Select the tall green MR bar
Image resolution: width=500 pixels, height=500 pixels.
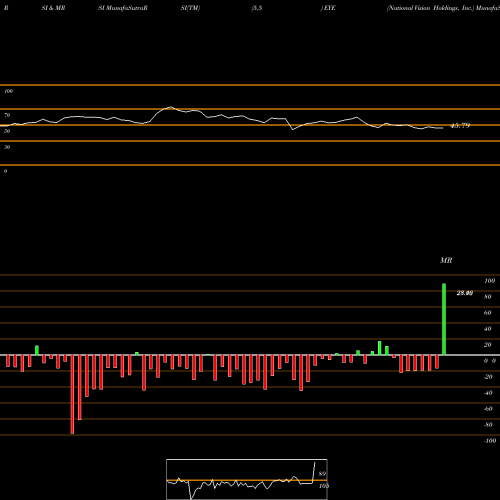click(x=444, y=319)
